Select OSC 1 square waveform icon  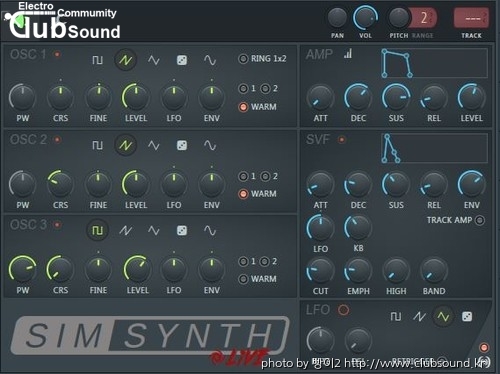[97, 60]
